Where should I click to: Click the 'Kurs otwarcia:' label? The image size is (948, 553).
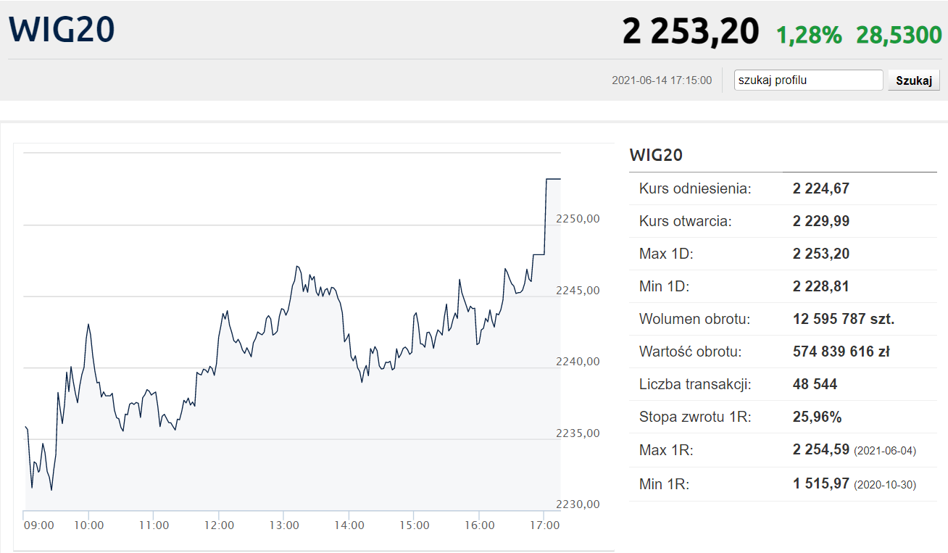pos(685,221)
